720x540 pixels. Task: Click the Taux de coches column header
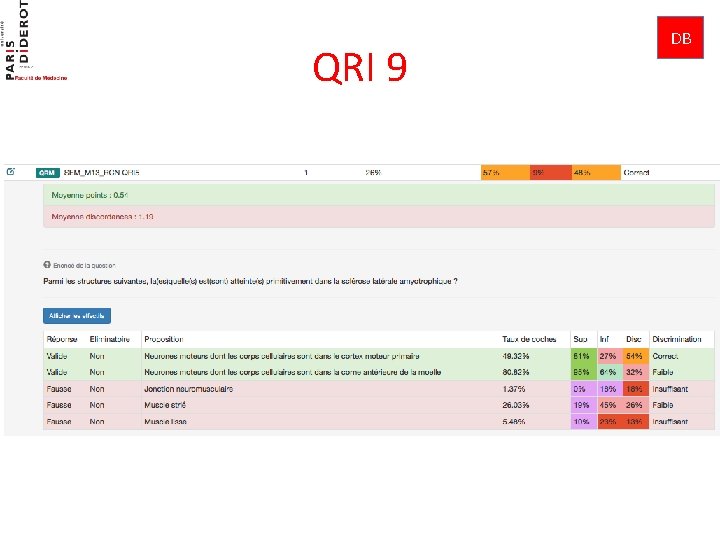pyautogui.click(x=529, y=339)
